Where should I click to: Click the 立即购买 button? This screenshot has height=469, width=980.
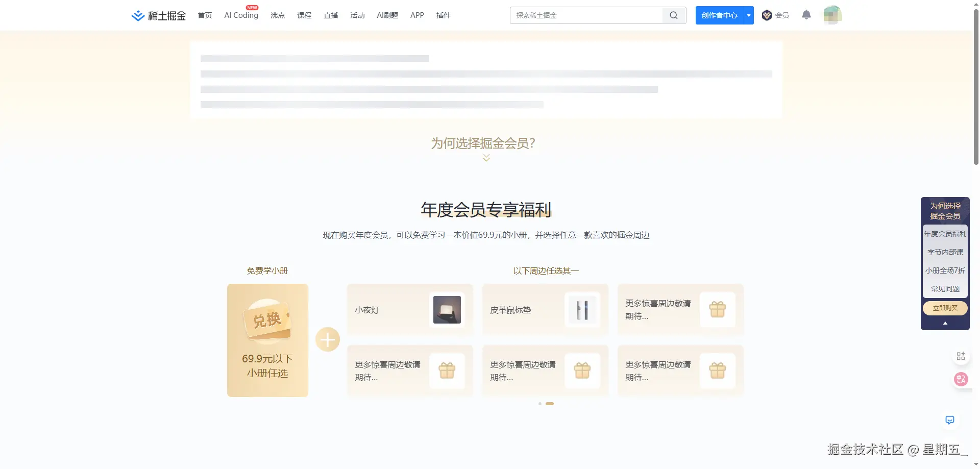[x=945, y=308]
